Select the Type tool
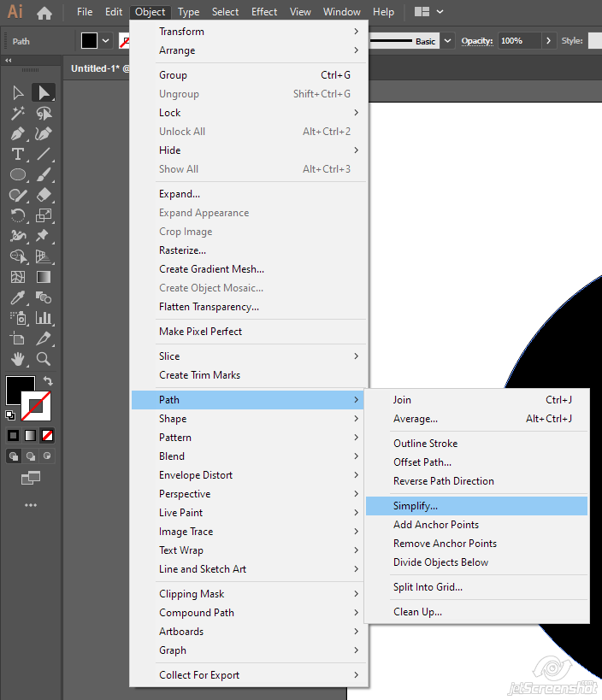Viewport: 602px width, 700px height. pos(18,155)
